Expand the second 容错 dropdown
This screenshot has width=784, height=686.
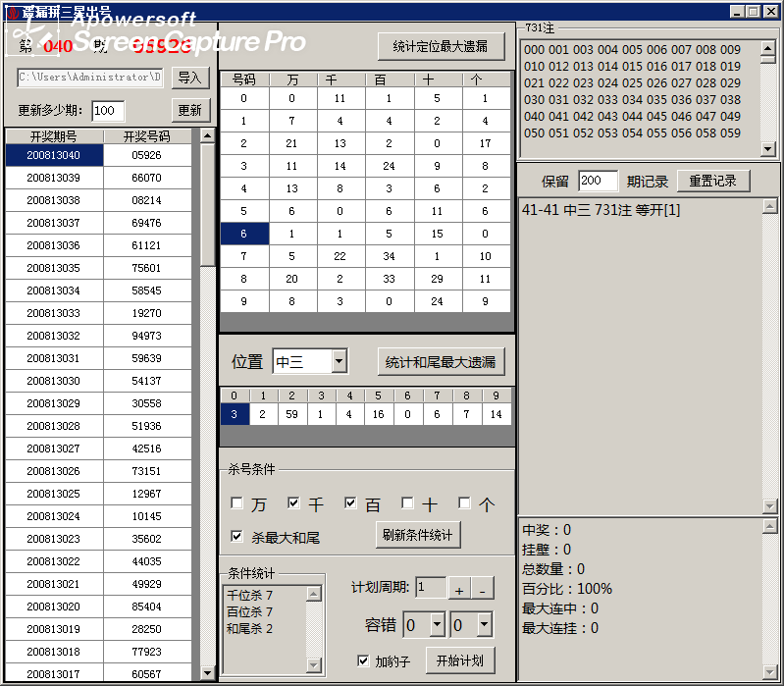click(x=484, y=624)
